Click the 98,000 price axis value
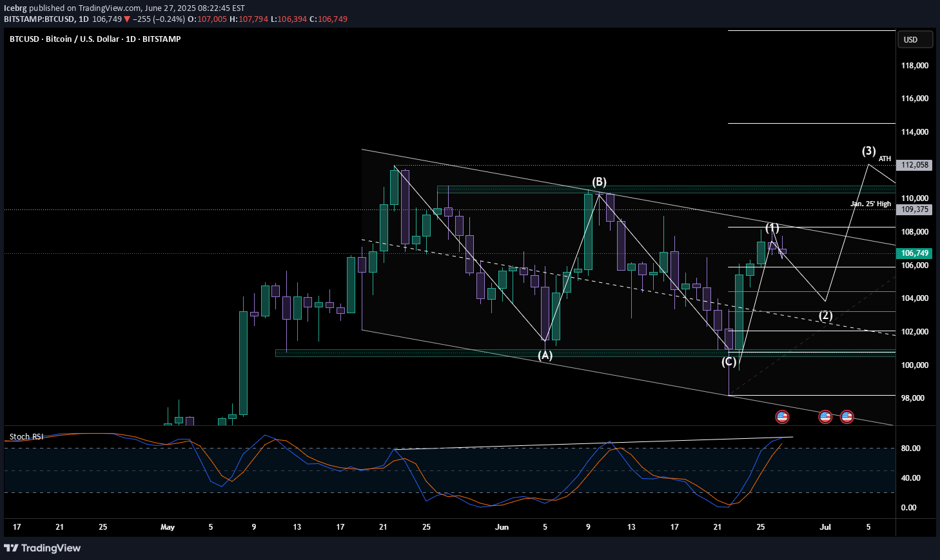 (913, 398)
